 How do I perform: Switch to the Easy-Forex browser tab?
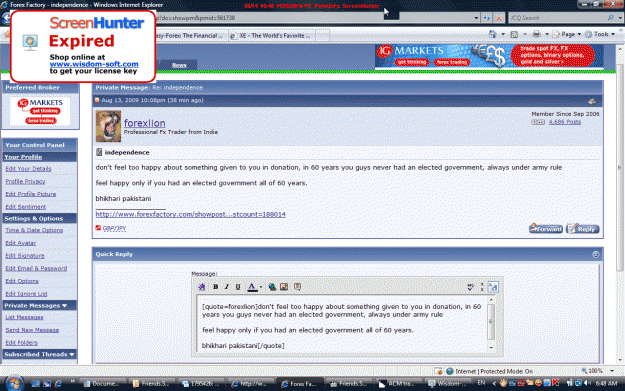[x=191, y=36]
